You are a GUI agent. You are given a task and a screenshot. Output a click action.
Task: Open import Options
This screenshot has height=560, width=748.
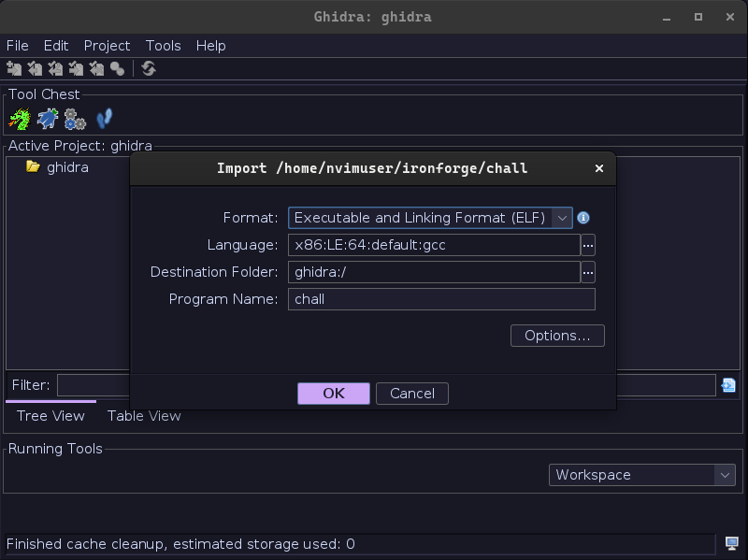[x=557, y=336]
